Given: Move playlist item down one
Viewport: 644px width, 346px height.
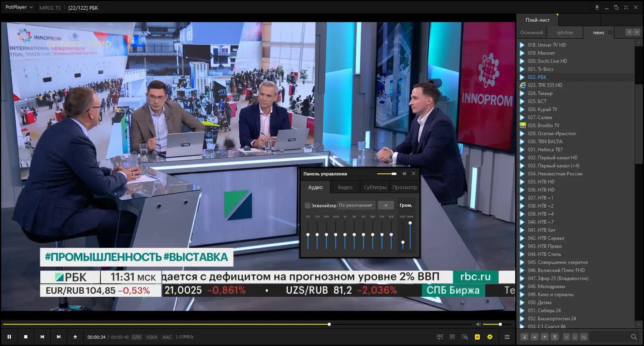Looking at the screenshot, I should point(545,337).
